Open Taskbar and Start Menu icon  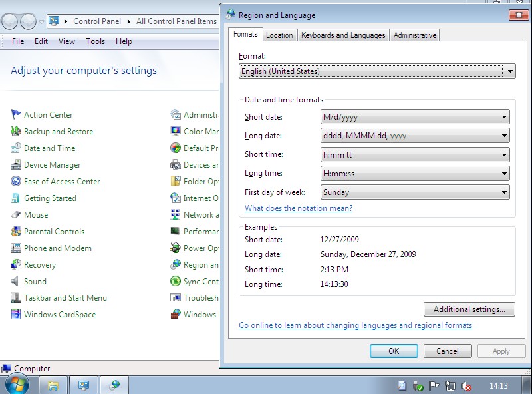click(x=15, y=298)
